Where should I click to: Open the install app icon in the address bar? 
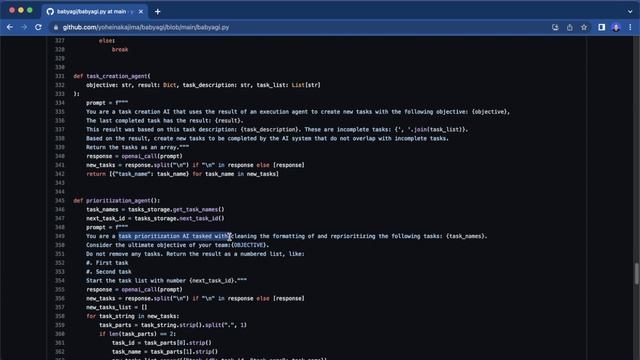(555, 27)
